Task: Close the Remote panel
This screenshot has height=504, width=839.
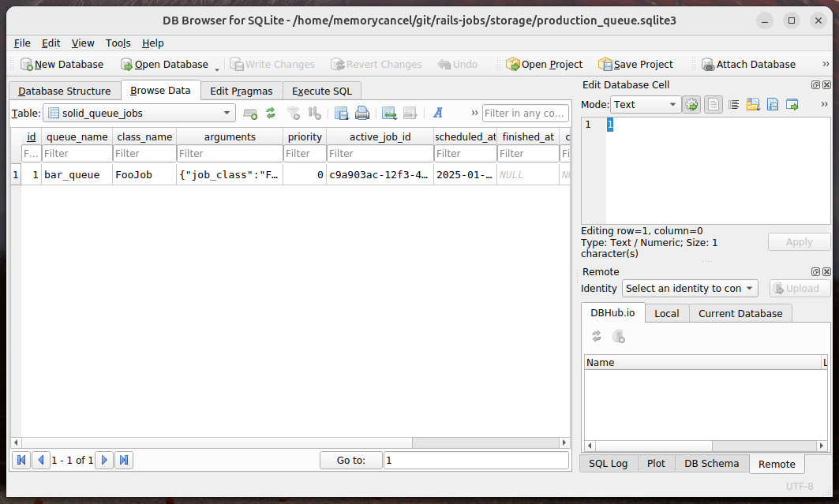Action: 826,271
